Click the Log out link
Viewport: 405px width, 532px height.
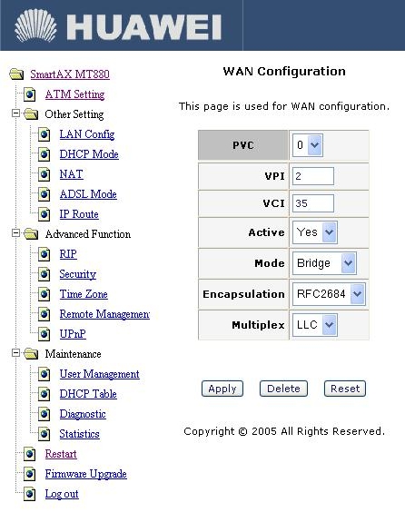pos(62,494)
